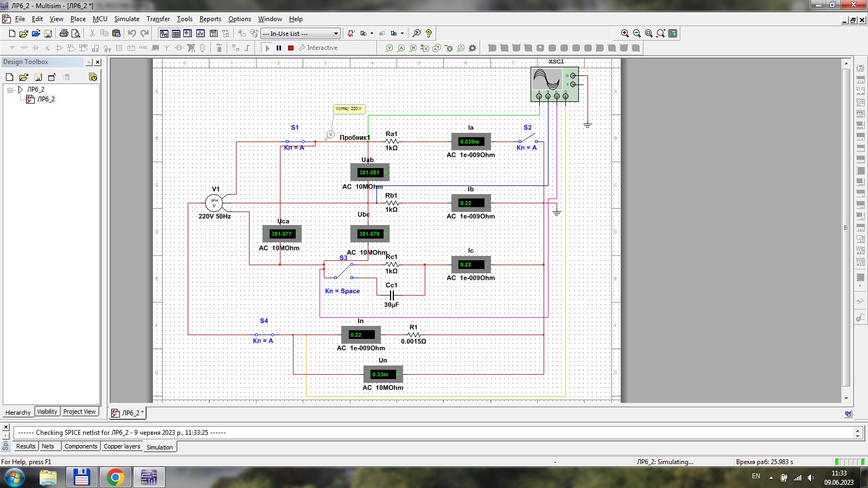Click the XSC1 oscilloscope instrument
Image resolution: width=868 pixels, height=488 pixels.
pyautogui.click(x=555, y=85)
